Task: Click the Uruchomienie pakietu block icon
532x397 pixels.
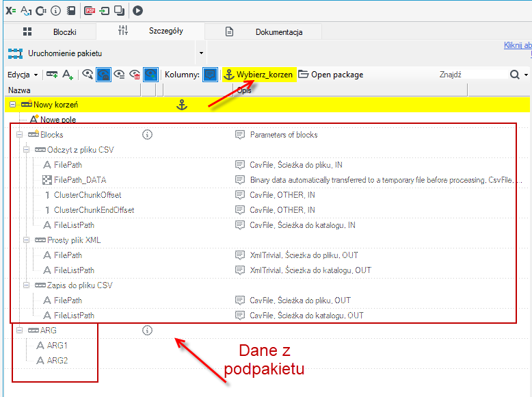Action: click(15, 53)
